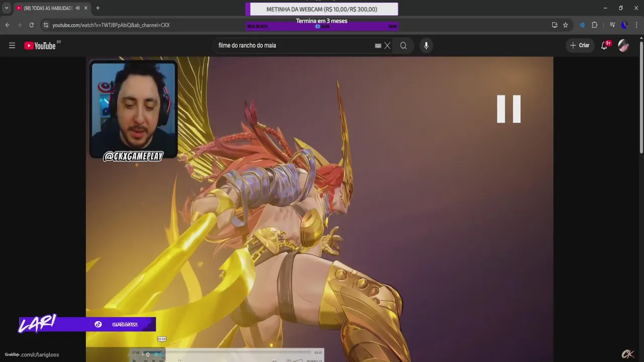Click the METINHA DA WEBCAM goal banner
644x362 pixels.
coord(321,9)
